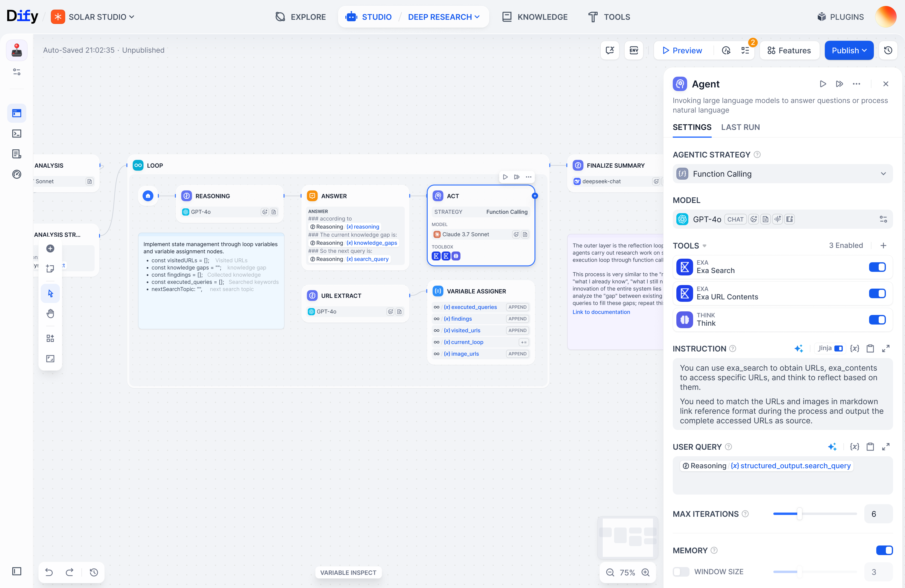Expand the Function Calling strategy dropdown
Viewport: 905px width, 588px height.
pos(782,174)
